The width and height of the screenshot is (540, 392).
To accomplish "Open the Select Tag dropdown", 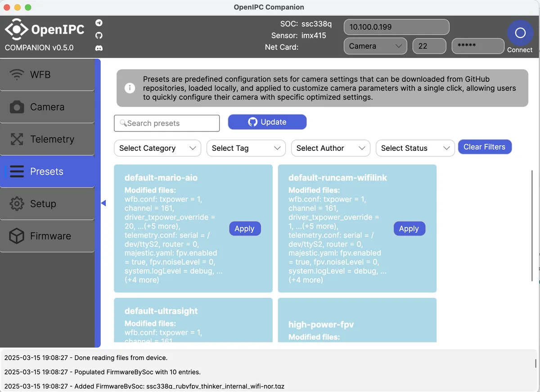I will click(246, 148).
